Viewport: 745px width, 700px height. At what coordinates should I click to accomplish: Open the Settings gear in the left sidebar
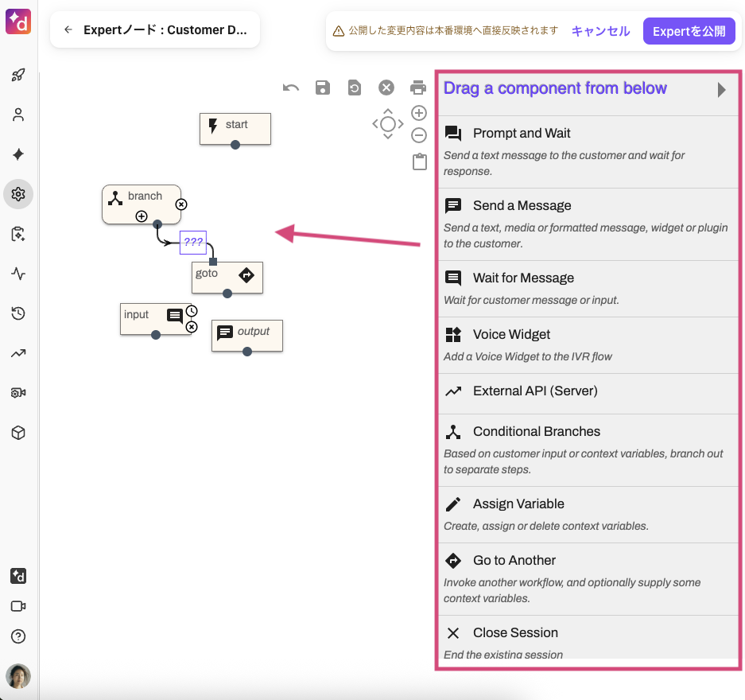(x=17, y=194)
